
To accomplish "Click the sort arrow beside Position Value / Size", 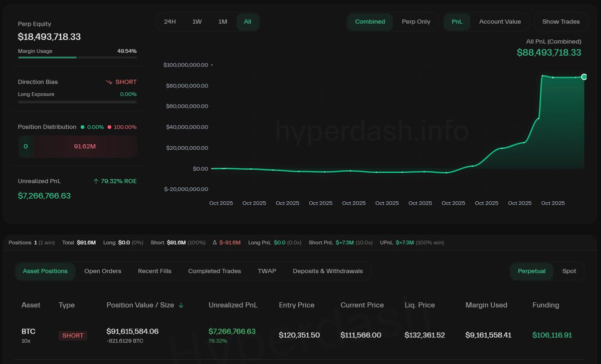I will pos(181,305).
